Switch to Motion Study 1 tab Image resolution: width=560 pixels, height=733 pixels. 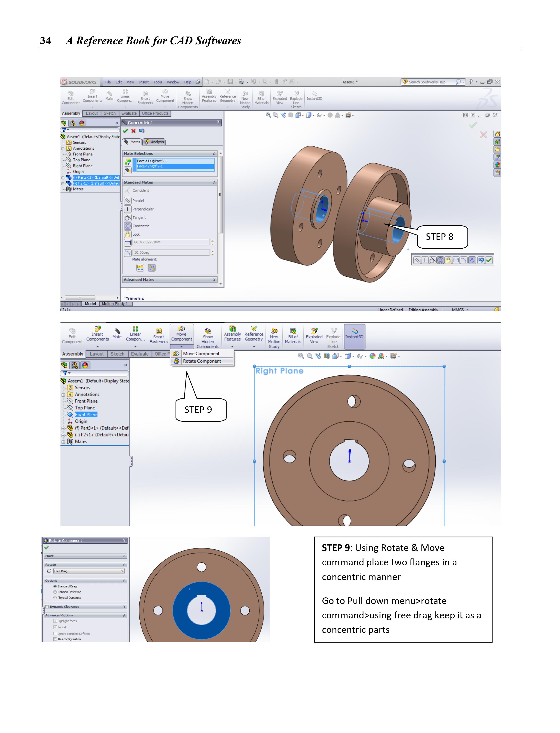(x=115, y=304)
